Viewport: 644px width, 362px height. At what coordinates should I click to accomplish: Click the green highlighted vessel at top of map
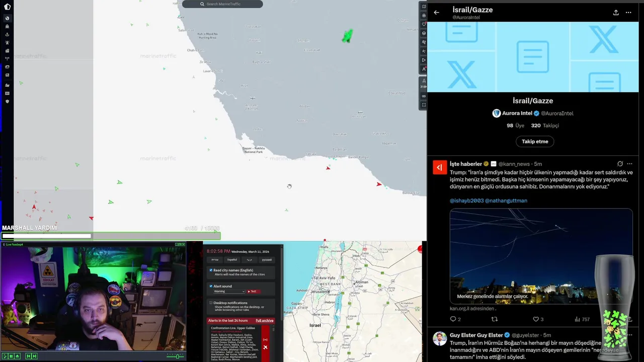[347, 36]
